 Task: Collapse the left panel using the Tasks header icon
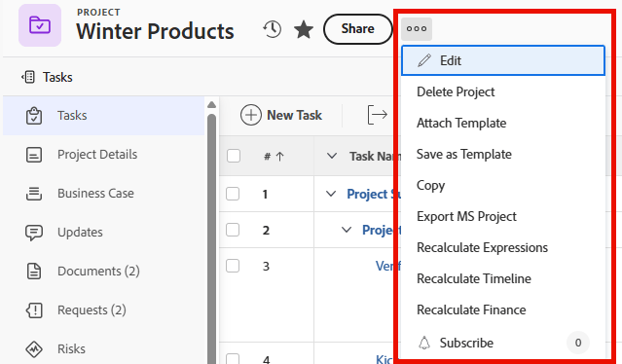[x=28, y=77]
